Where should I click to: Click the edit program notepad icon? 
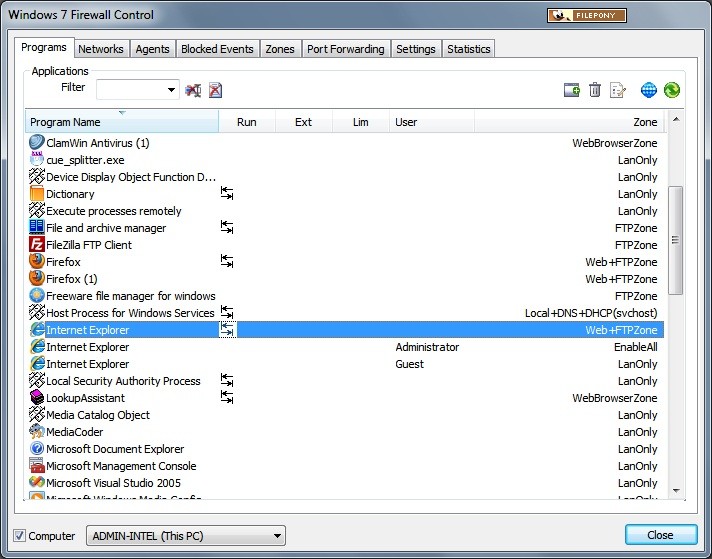pos(618,90)
